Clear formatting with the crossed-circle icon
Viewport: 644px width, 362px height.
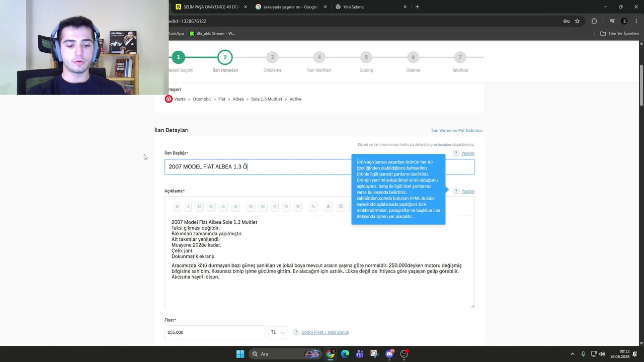tap(298, 206)
